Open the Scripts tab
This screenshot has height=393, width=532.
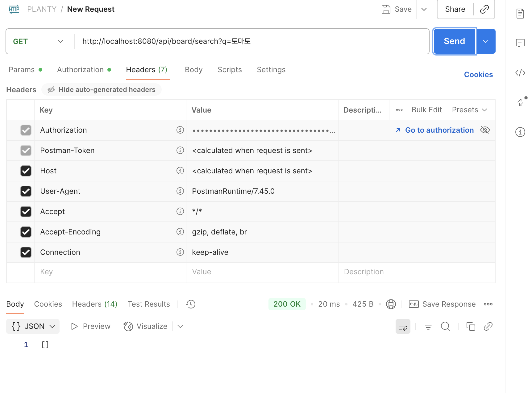point(230,70)
